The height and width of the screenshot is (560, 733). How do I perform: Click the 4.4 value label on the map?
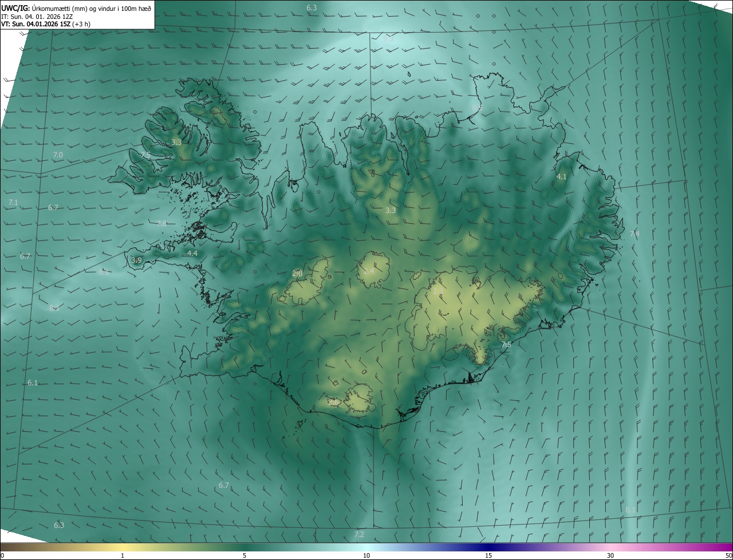192,253
